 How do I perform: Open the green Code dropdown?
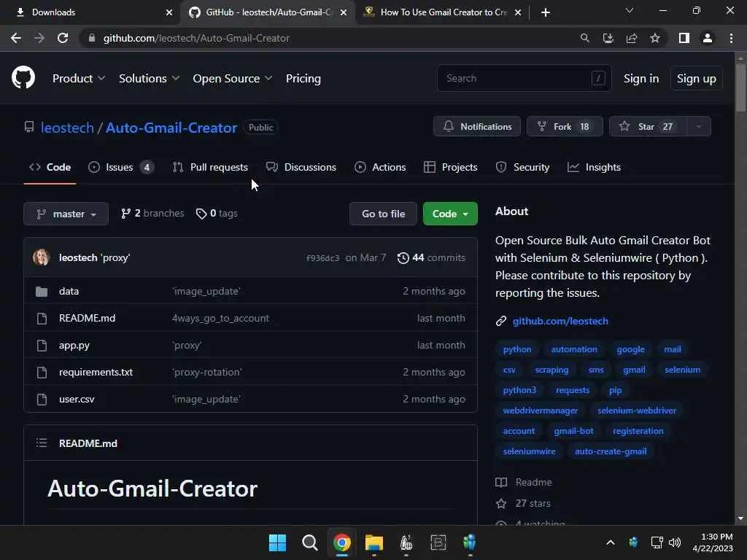coord(450,214)
